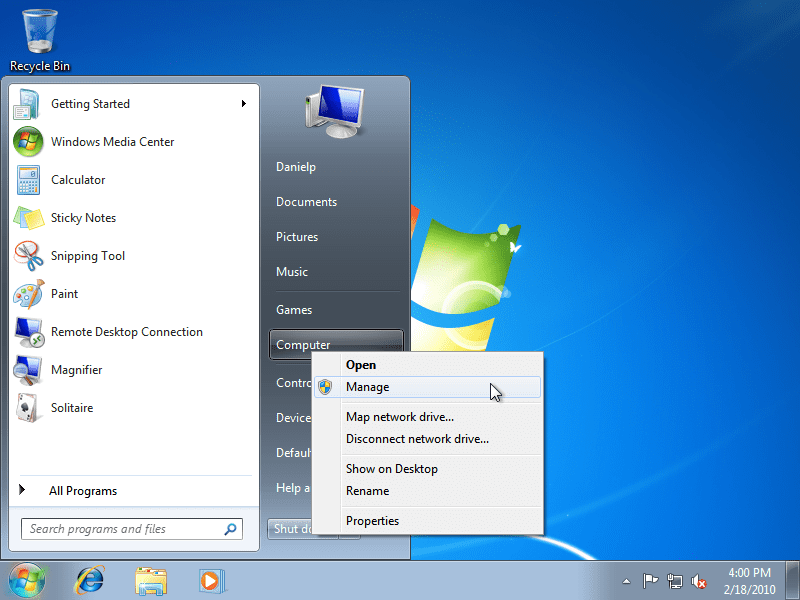Show hidden system tray icons
The height and width of the screenshot is (600, 800).
click(626, 581)
